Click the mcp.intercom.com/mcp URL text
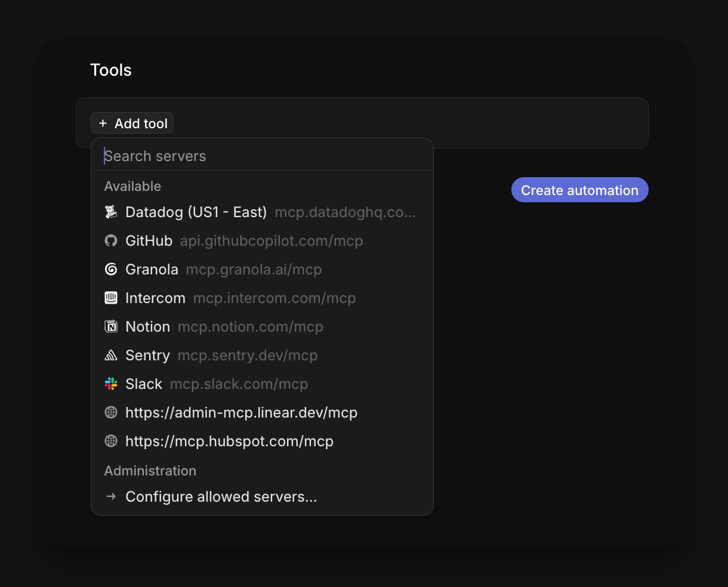Image resolution: width=728 pixels, height=587 pixels. click(274, 298)
